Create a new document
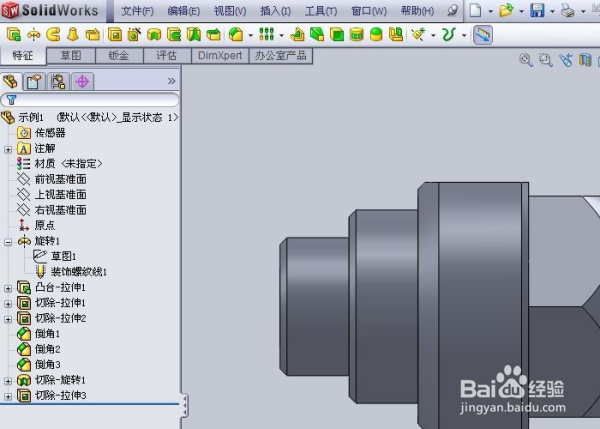The height and width of the screenshot is (429, 600). (x=475, y=10)
